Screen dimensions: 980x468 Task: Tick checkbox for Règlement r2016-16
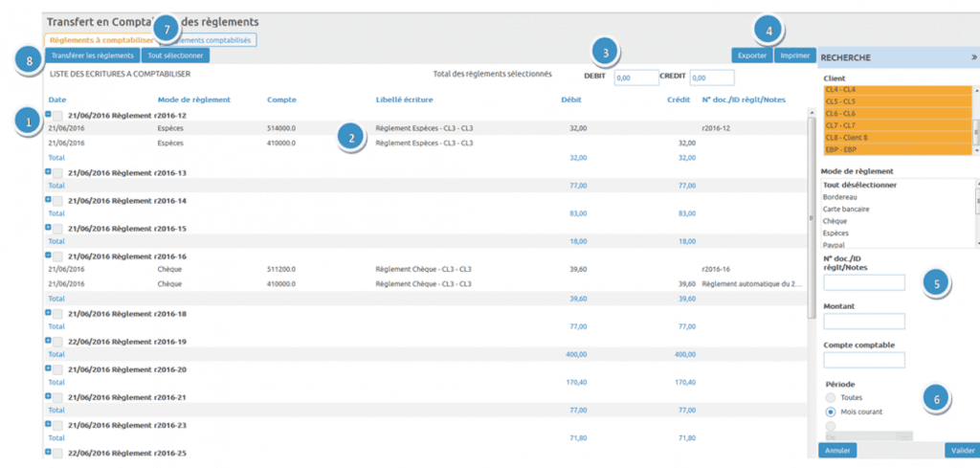coord(57,256)
